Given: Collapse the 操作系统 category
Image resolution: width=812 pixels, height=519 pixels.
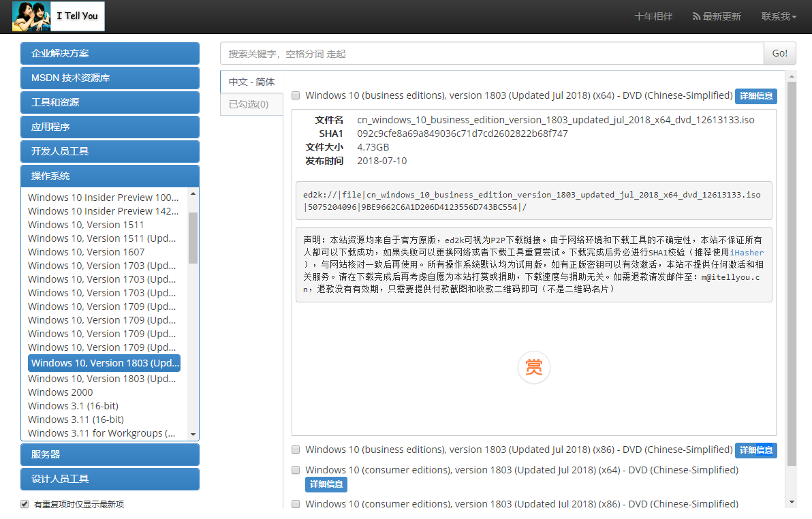Looking at the screenshot, I should point(110,176).
